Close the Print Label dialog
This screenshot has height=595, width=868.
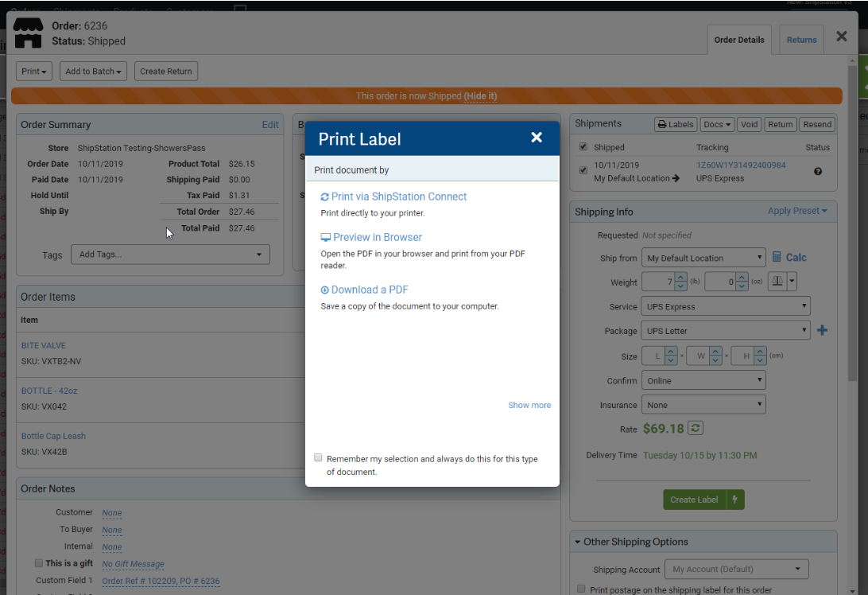tap(537, 138)
